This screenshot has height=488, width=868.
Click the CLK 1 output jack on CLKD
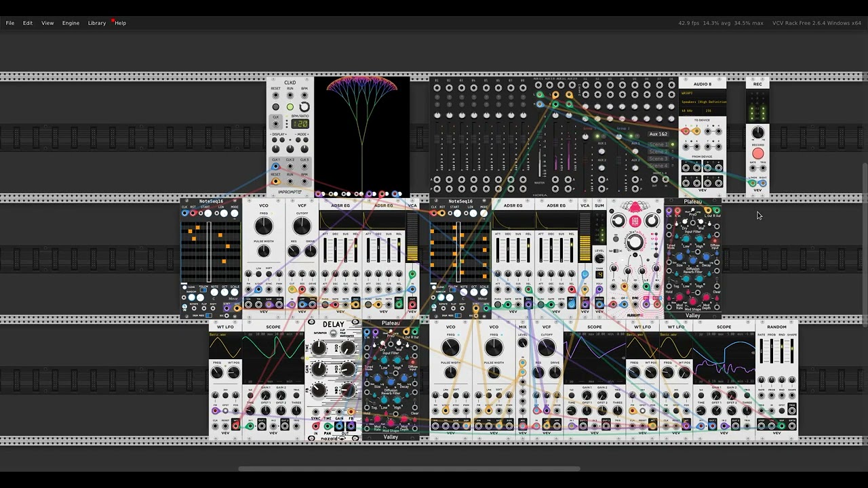275,166
